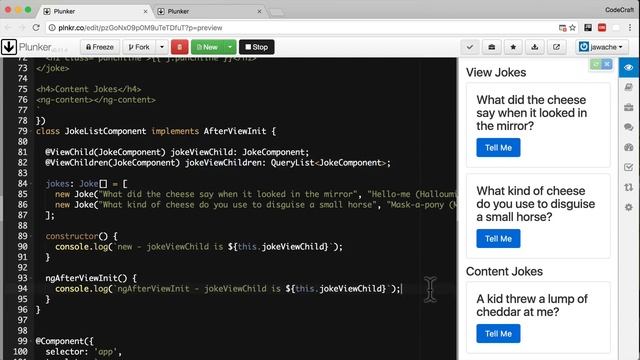The height and width of the screenshot is (360, 640).
Task: Click the Plunker logo arrow icon
Action: (9, 47)
